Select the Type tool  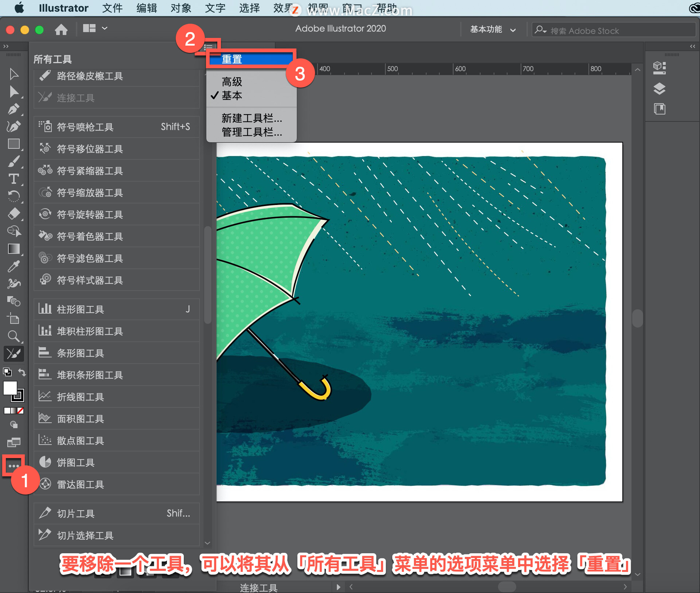[x=14, y=179]
